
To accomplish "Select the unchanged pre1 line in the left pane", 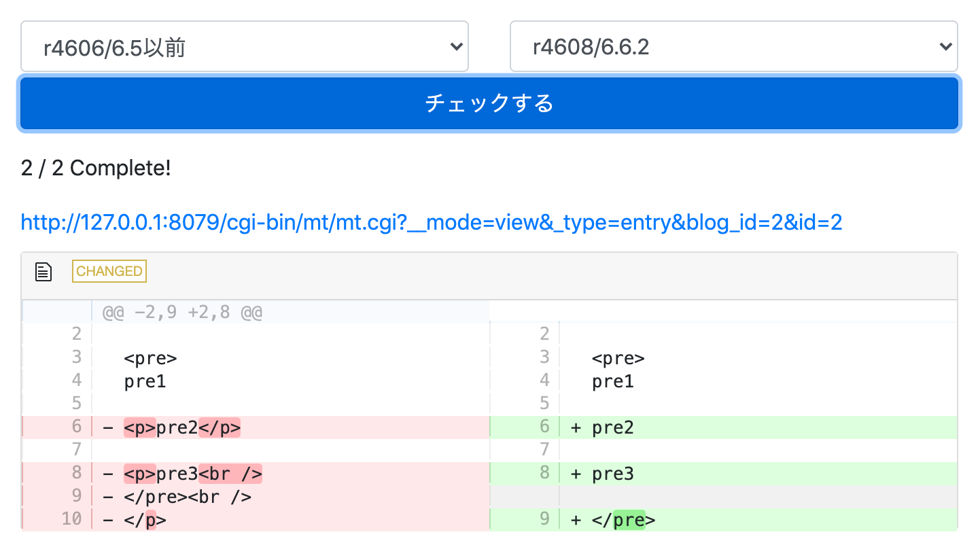I will coord(144,381).
